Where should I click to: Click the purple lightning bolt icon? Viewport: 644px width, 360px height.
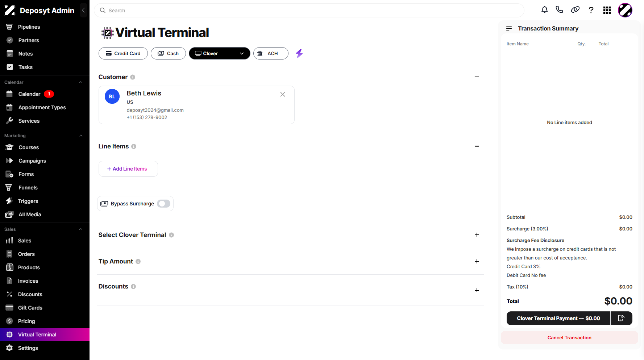(299, 54)
